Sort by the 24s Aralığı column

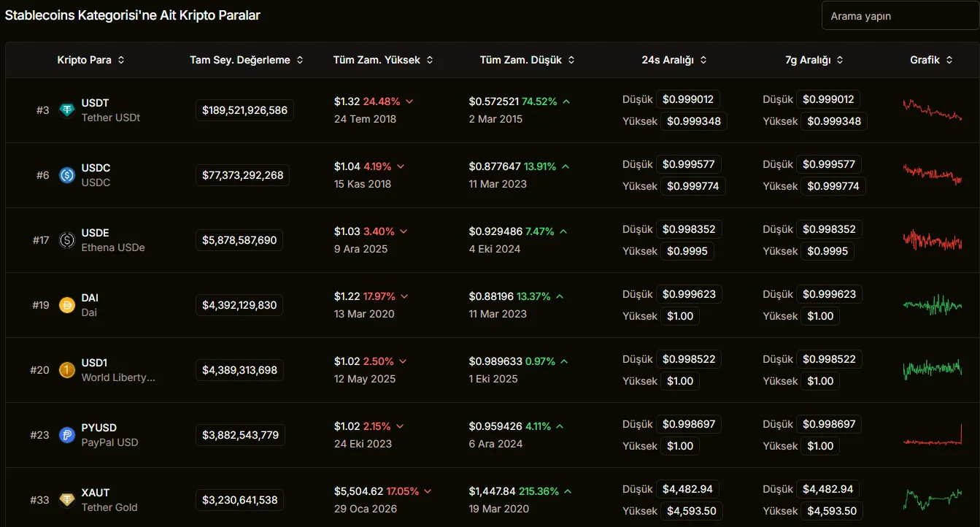click(x=674, y=60)
